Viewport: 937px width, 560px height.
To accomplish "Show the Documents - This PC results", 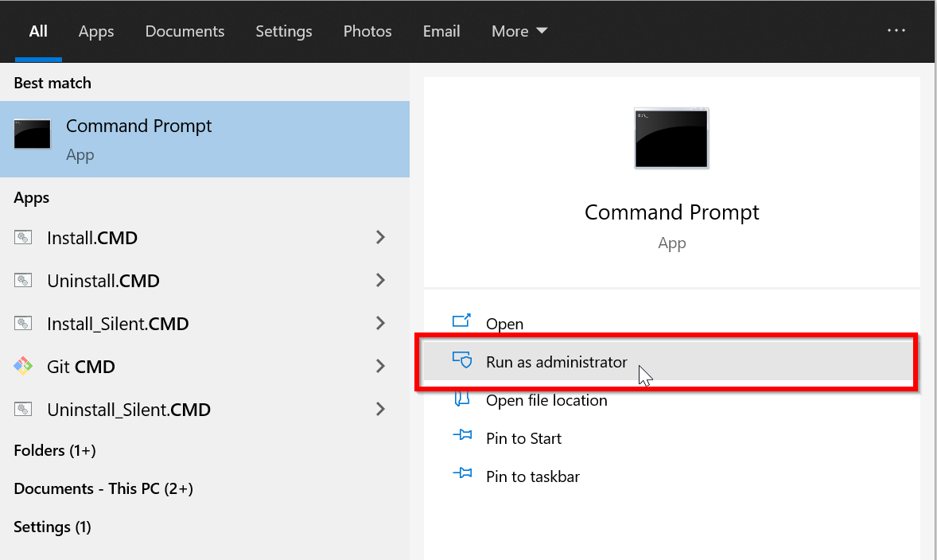I will pos(103,488).
